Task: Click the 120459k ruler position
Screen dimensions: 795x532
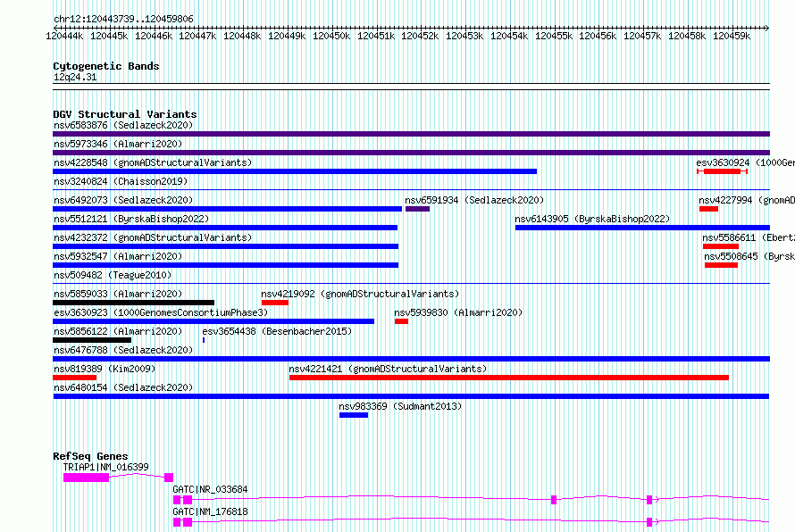Action: (732, 36)
